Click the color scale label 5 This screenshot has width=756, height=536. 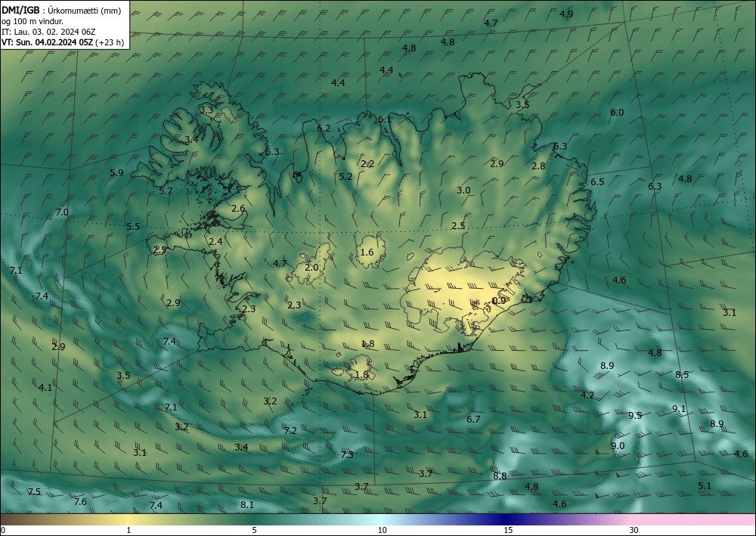pyautogui.click(x=254, y=531)
